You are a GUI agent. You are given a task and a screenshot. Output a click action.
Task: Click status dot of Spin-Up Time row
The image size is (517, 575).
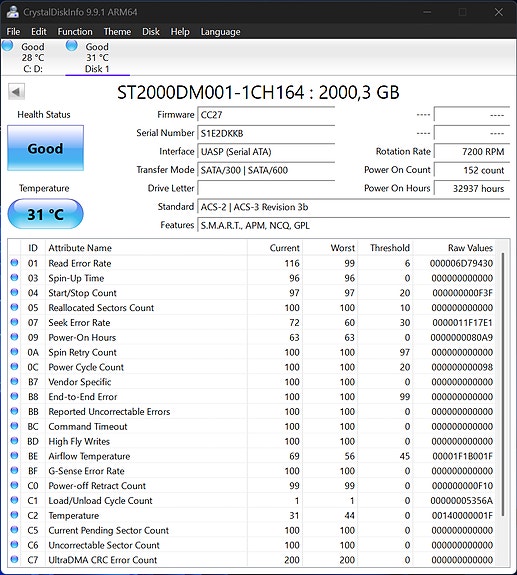point(14,278)
